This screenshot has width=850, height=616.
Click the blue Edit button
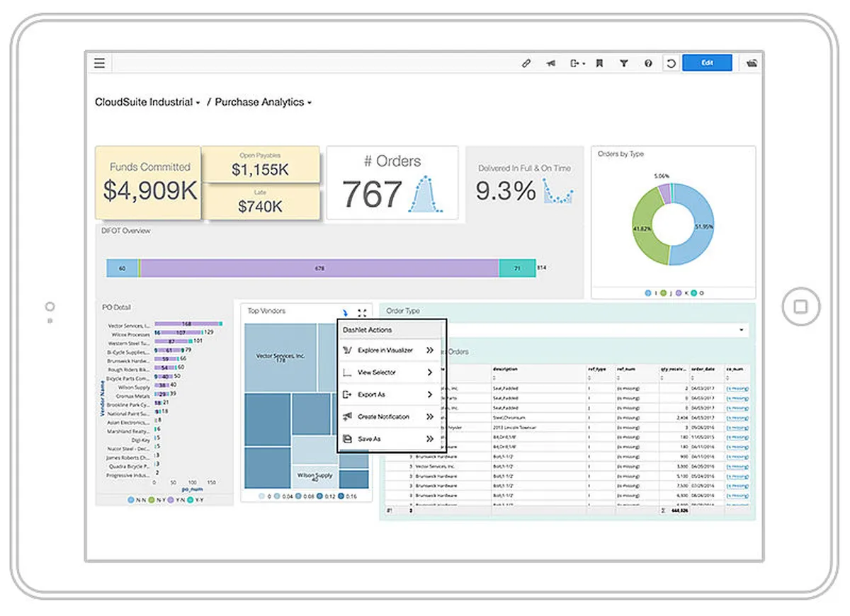707,63
